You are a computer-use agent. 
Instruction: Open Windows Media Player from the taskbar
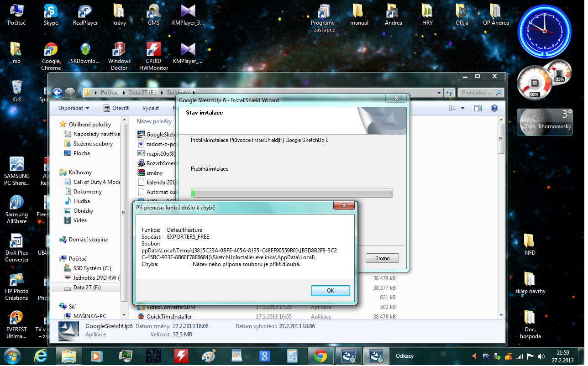click(95, 356)
